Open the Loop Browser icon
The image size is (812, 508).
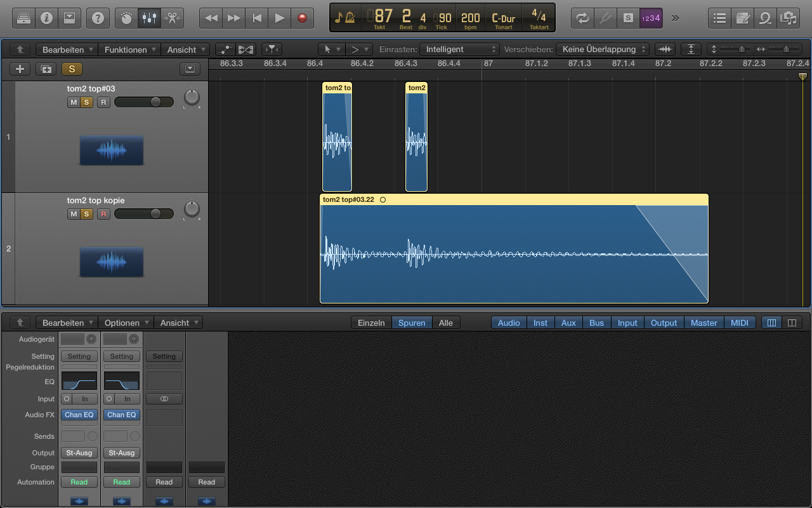click(x=765, y=18)
